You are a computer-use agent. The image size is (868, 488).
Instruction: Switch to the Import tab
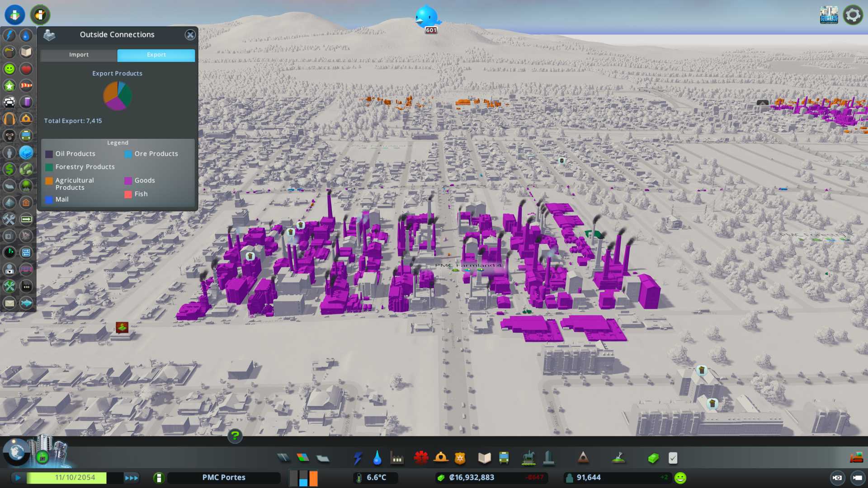79,55
